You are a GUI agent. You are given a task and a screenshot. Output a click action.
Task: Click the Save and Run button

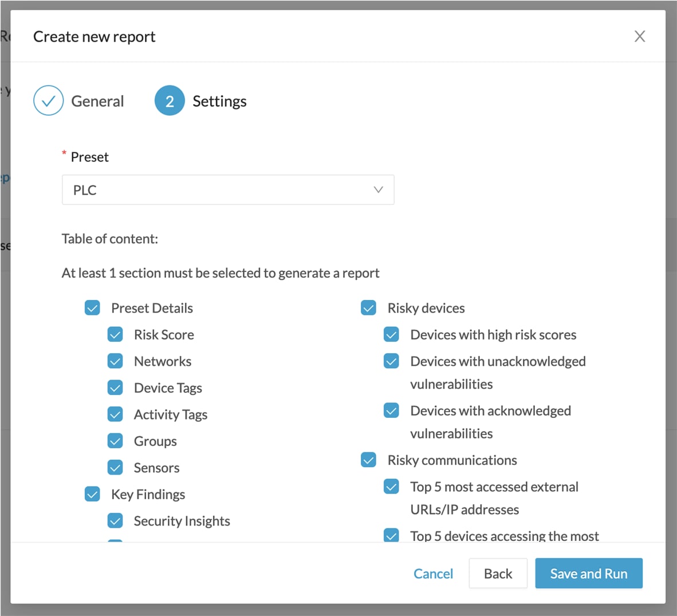[589, 573]
